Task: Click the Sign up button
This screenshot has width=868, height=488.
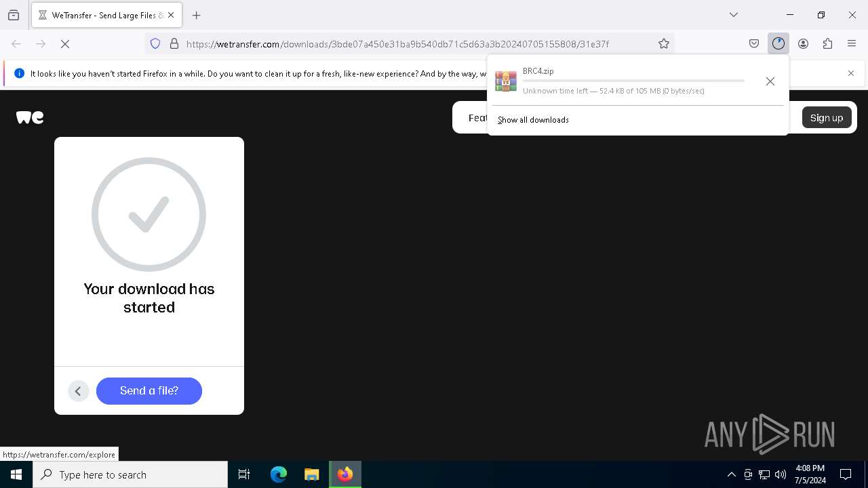Action: pos(827,117)
